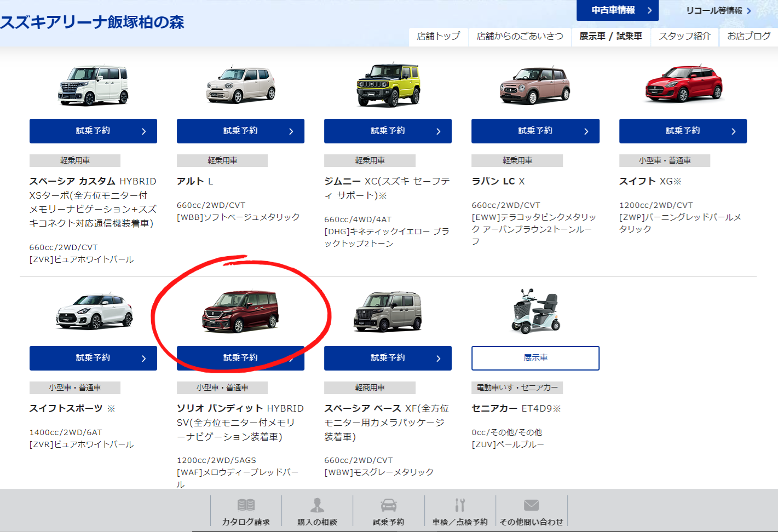The height and width of the screenshot is (532, 778).
Task: Click the その他問い合わせ envelope icon
Action: [x=531, y=505]
